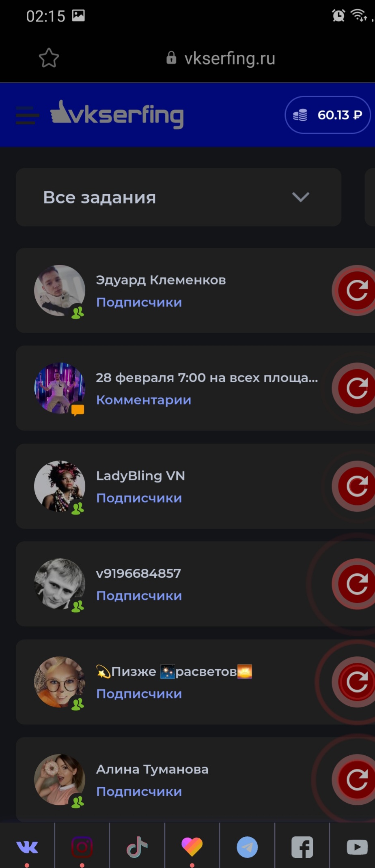Click the vkserfing.ru address bar

click(x=221, y=58)
